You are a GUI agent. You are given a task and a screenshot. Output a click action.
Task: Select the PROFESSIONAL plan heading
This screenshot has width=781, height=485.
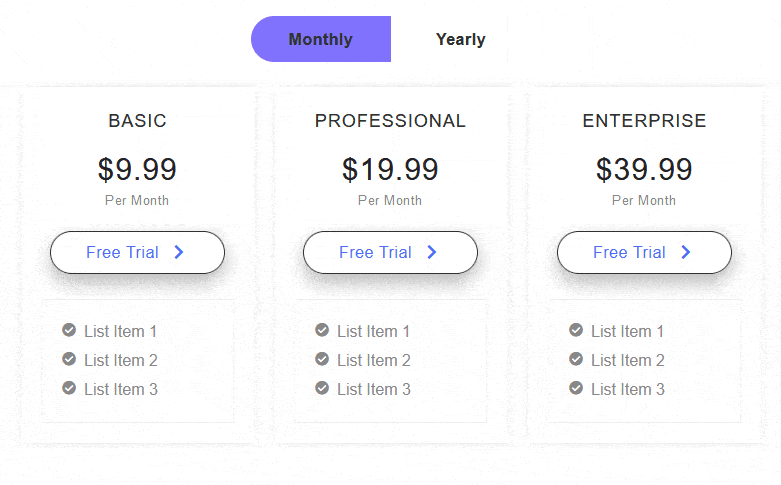tap(390, 121)
